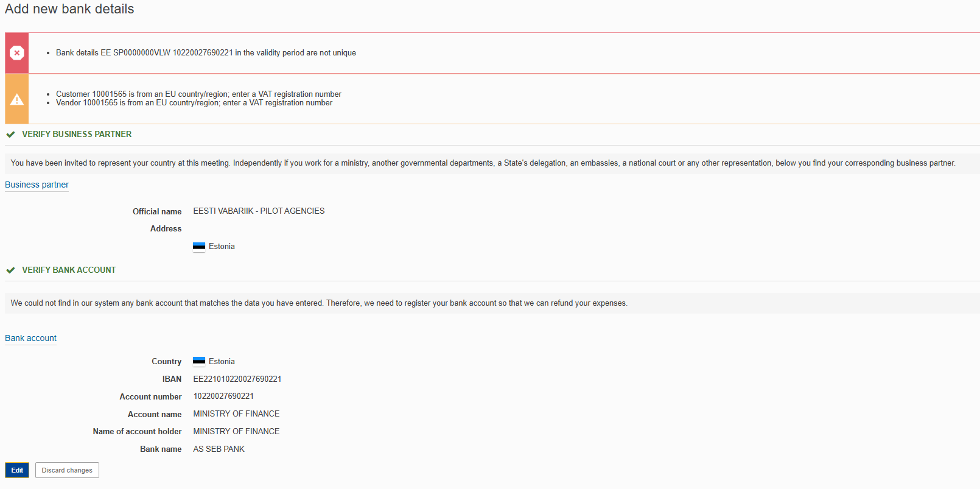Select the account number 10220027690221
This screenshot has width=980, height=489.
point(223,396)
